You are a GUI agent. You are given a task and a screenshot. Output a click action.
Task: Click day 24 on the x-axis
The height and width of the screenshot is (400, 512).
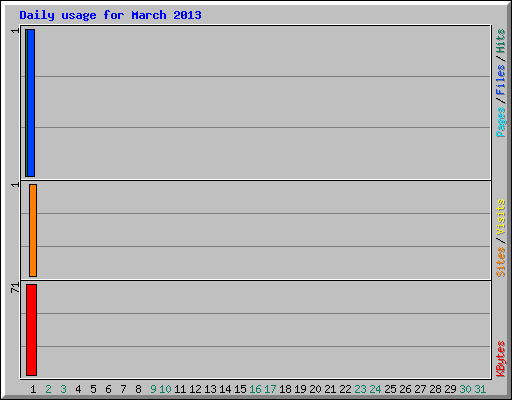[x=375, y=389]
